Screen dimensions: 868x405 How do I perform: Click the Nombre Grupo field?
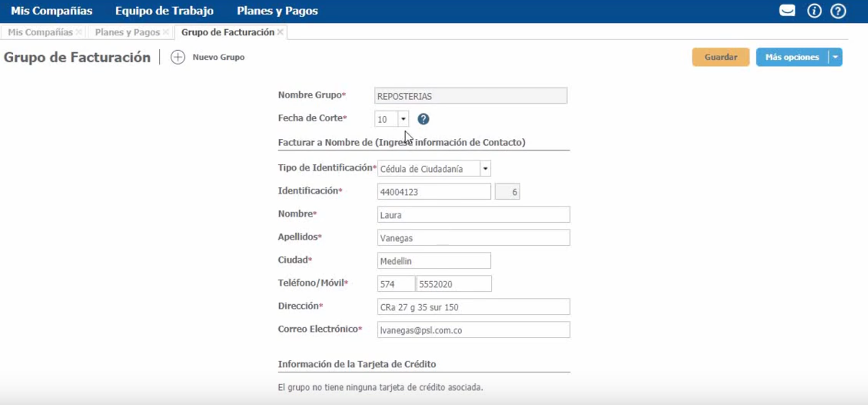[470, 96]
